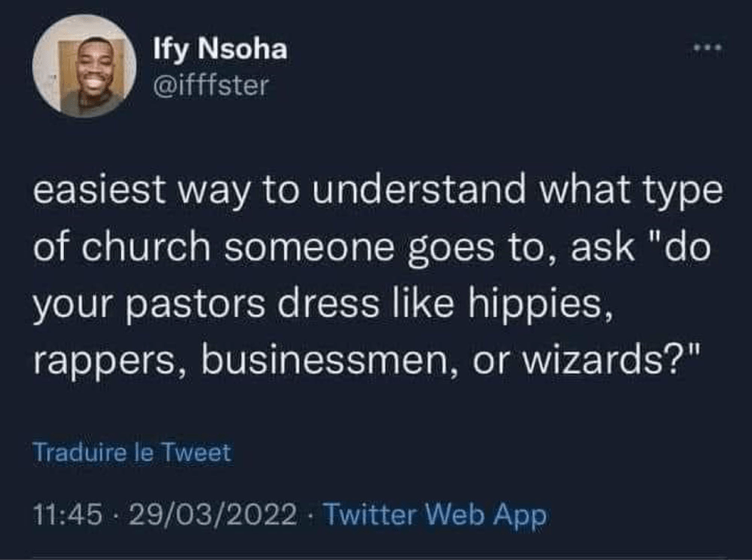Open the Ify Nsoha display name
752x560 pixels.
click(x=220, y=51)
